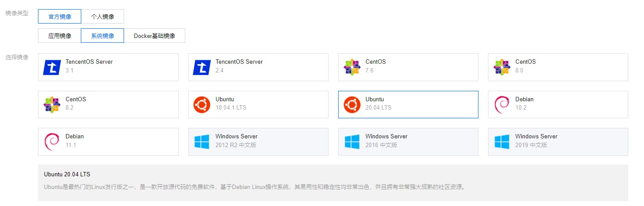Choose Windows Server 2012 R2 中文版 card
Viewport: 644px width, 206px height.
point(258,142)
